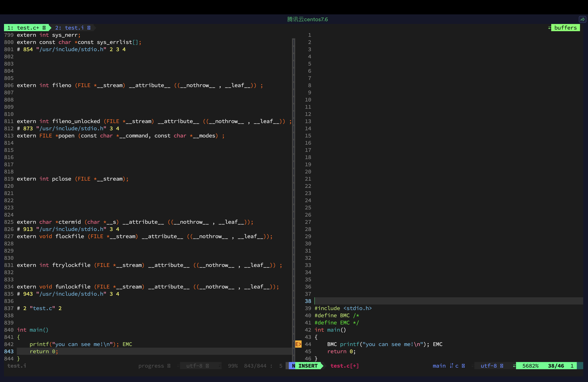The width and height of the screenshot is (588, 382).
Task: Click the 'sys_errlist[]' declaration on line 800
Action: (79, 42)
